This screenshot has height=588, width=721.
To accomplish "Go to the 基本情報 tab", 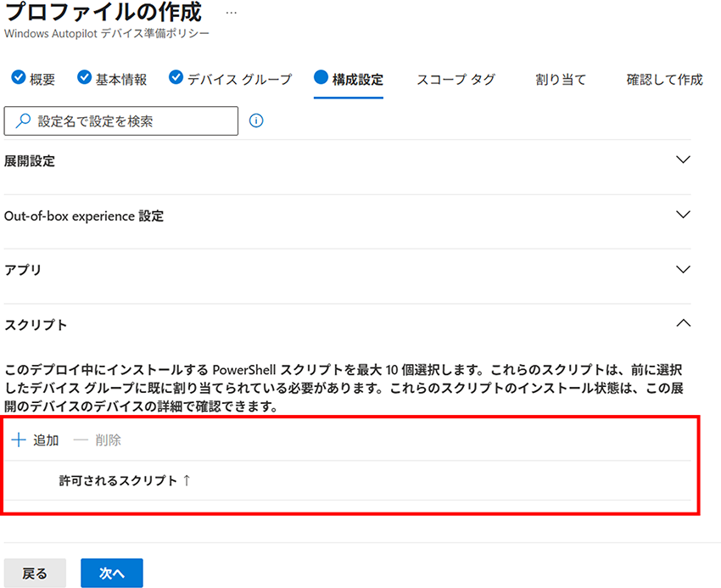I will coord(112,79).
